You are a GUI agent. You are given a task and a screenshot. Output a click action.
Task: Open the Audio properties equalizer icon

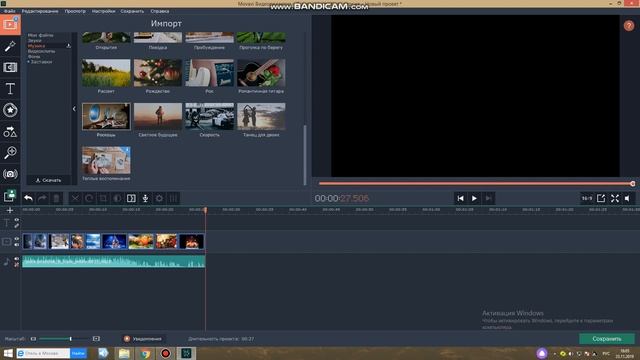coord(173,198)
